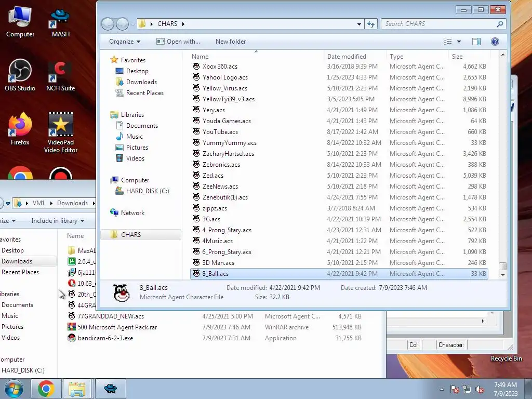Viewport: 532px width, 399px height.
Task: Open the view options dropdown arrow
Action: coord(459,42)
